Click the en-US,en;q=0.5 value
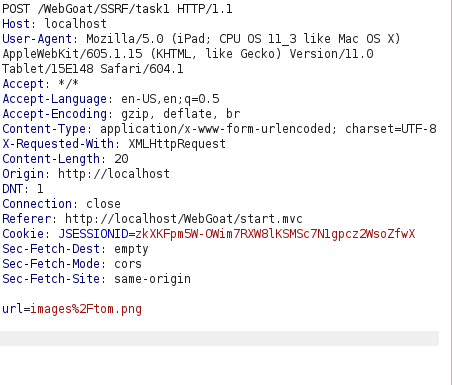Screen dimensions: 452x385 170,99
